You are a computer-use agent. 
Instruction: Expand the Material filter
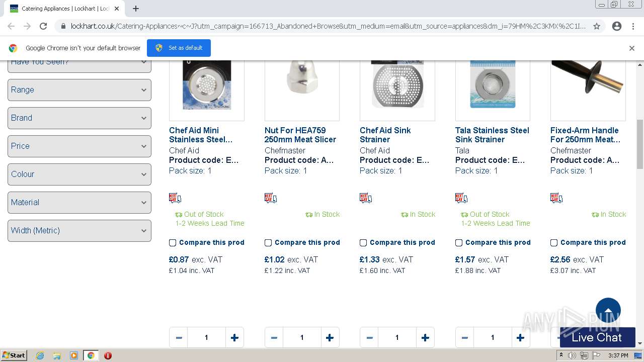79,203
